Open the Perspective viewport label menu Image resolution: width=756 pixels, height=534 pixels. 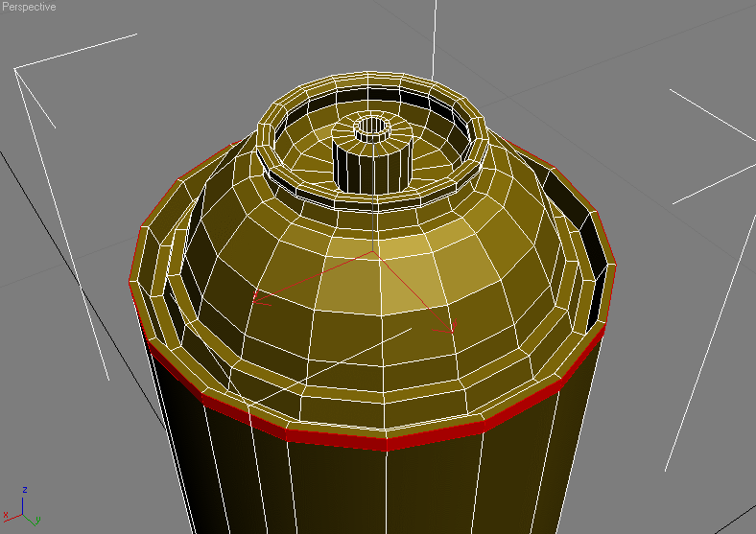tap(29, 7)
